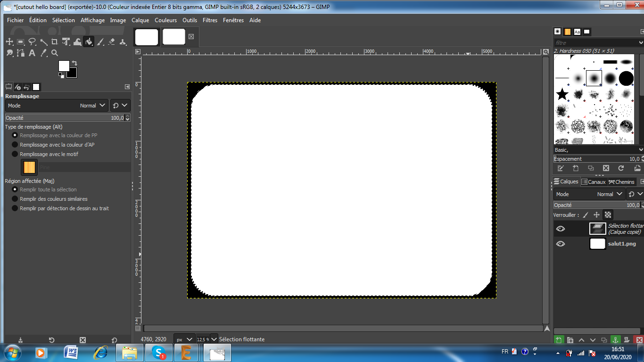
Task: Click the foreground color swatch
Action: (64, 66)
